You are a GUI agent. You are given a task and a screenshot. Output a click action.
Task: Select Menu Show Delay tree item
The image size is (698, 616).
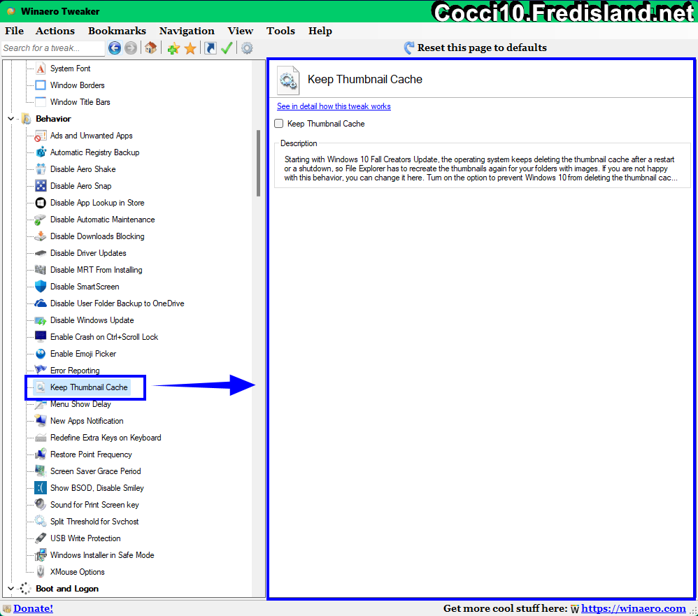tap(80, 404)
